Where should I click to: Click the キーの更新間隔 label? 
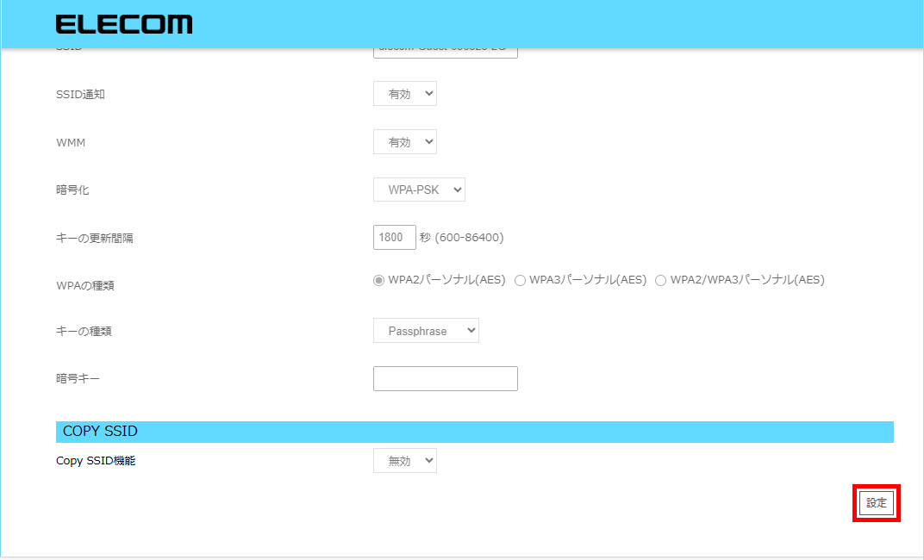coord(94,238)
